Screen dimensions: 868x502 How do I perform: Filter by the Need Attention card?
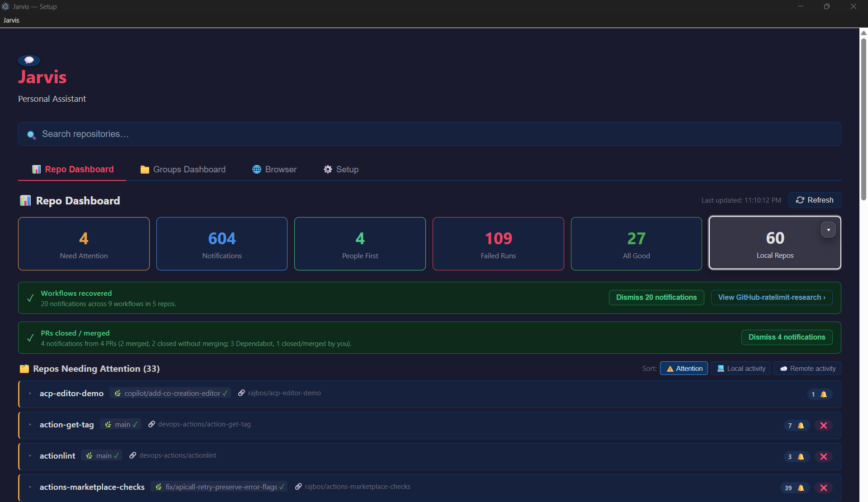(x=84, y=244)
